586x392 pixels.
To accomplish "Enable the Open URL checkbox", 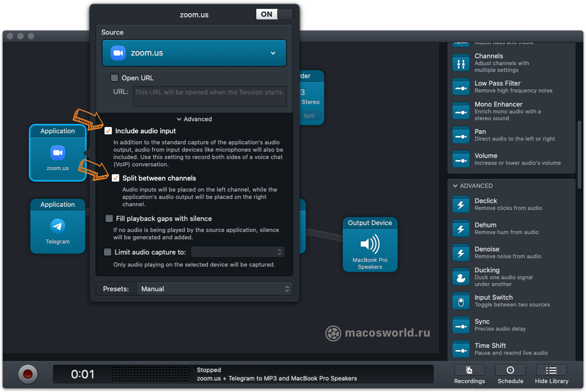I will pos(114,78).
